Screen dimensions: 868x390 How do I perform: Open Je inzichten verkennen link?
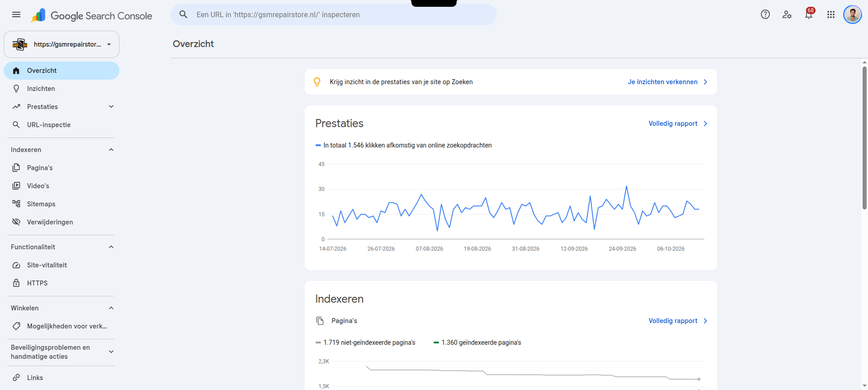(668, 82)
